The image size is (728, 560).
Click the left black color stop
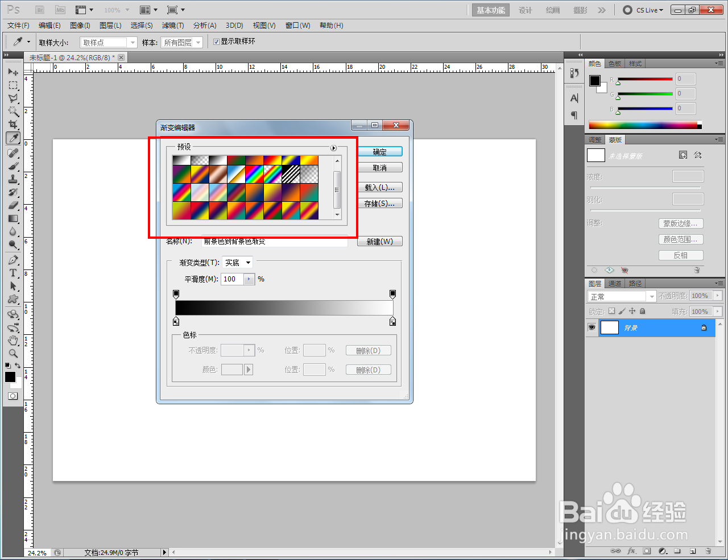pyautogui.click(x=176, y=322)
